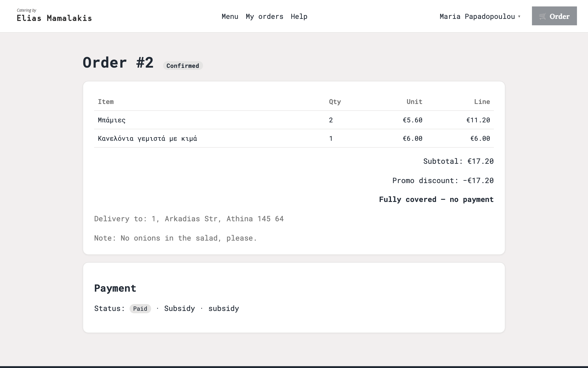Open the Maria Papadopoulou account dropdown
Image resolution: width=588 pixels, height=368 pixels.
coord(480,16)
